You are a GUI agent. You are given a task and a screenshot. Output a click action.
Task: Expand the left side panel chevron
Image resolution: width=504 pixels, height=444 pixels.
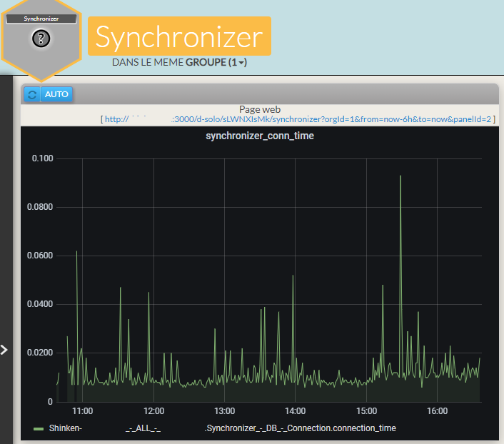tap(4, 350)
